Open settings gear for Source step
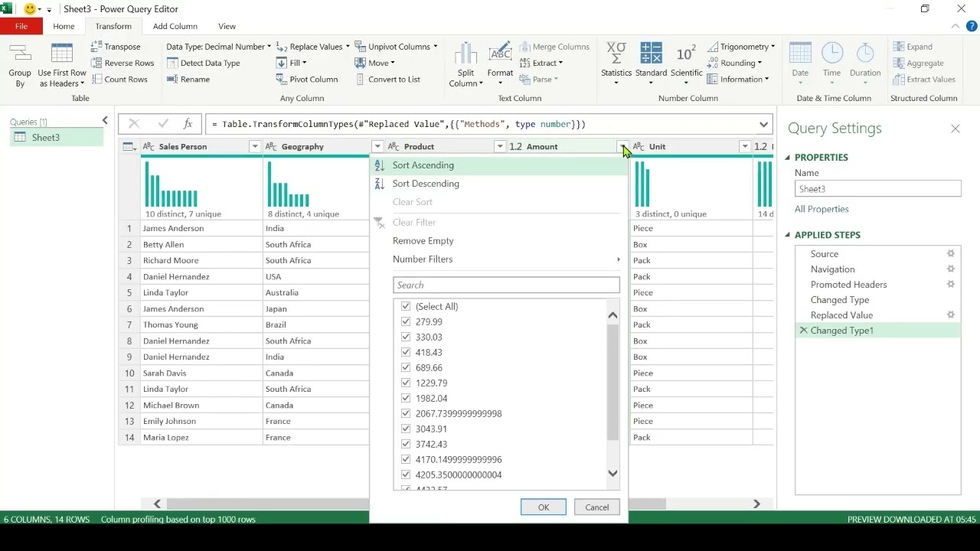 tap(951, 254)
